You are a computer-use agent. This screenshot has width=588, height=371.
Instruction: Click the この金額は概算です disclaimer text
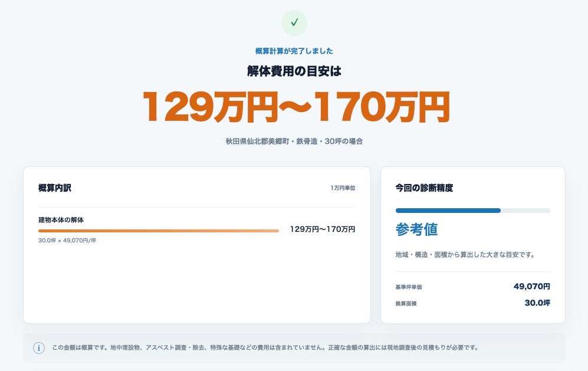[265, 348]
